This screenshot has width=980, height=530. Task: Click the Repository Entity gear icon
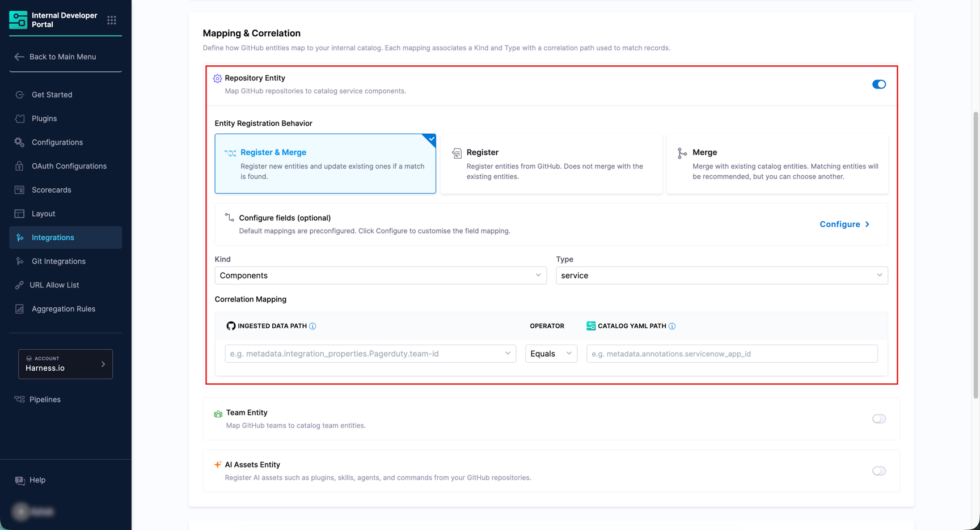[218, 79]
